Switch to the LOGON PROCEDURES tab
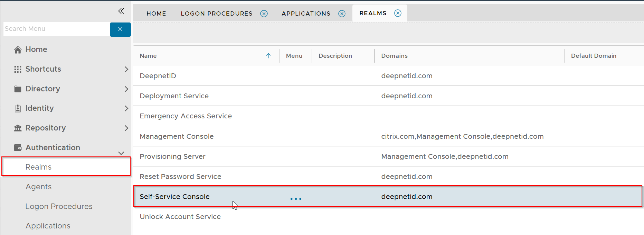 217,13
